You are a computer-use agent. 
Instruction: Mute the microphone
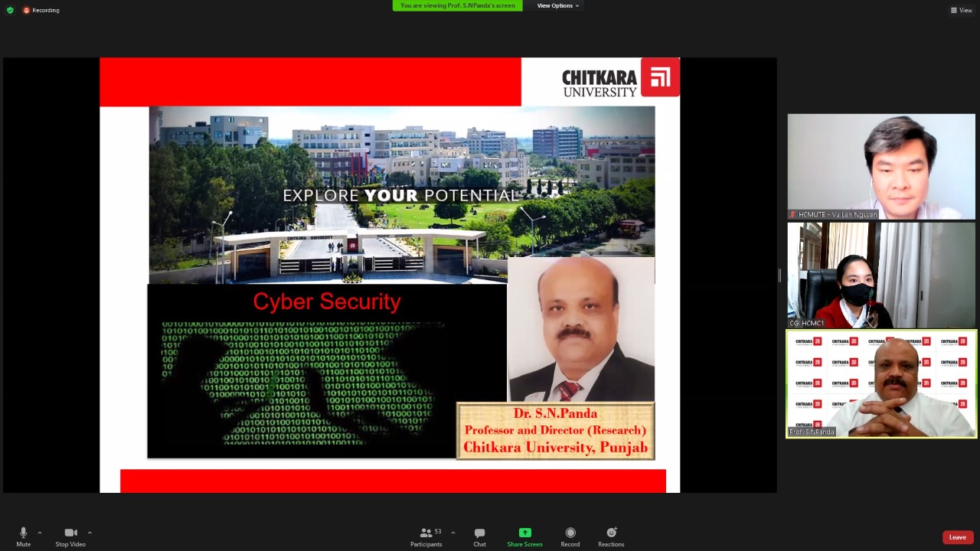point(23,536)
